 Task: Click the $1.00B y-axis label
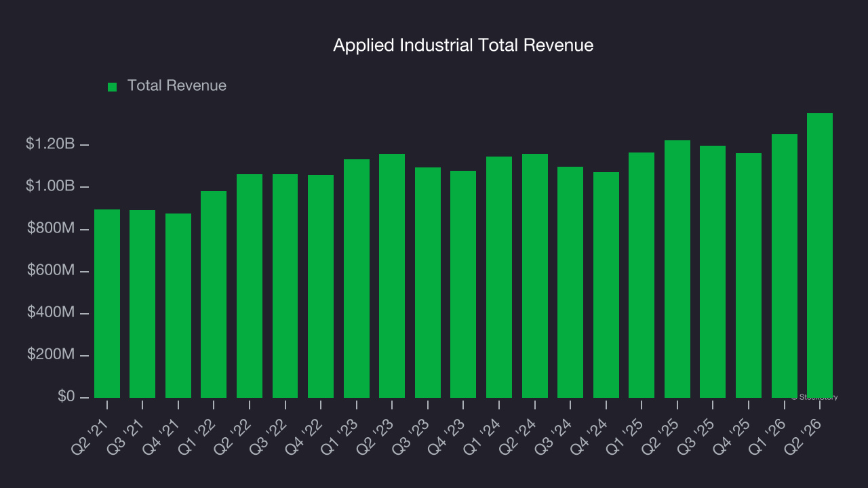[x=50, y=186]
